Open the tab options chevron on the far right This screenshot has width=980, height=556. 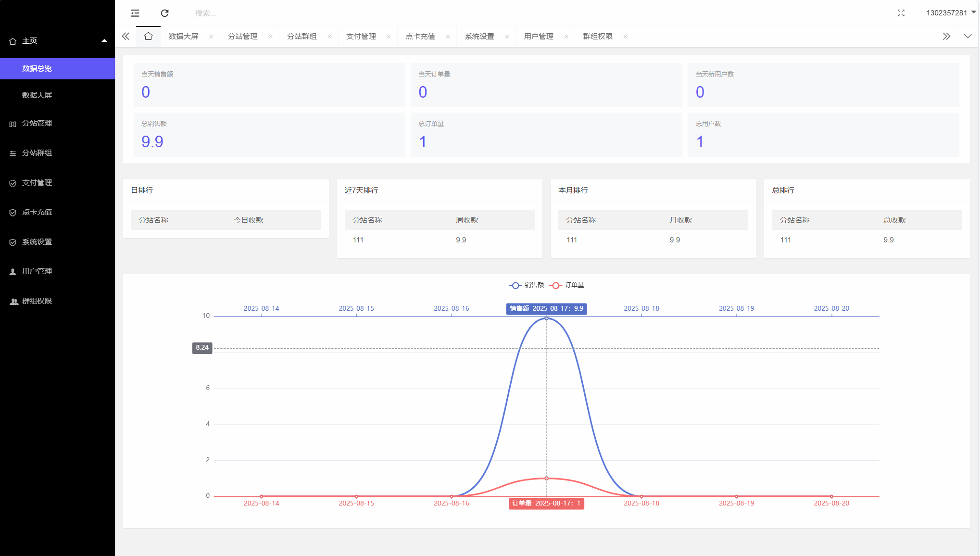[x=968, y=36]
